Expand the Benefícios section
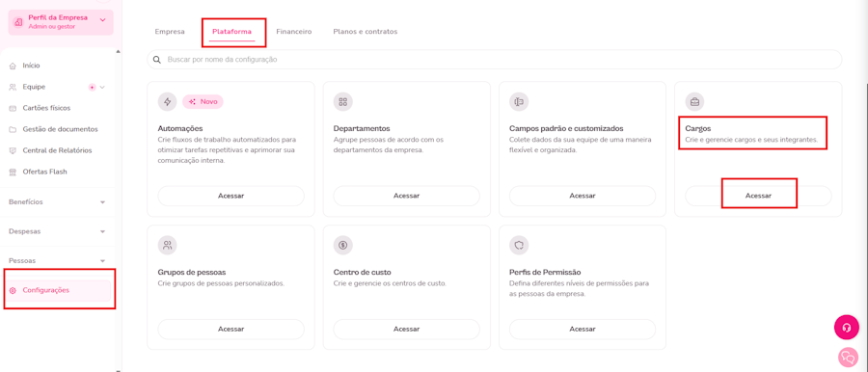Screen dimensions: 868x372 tap(57, 202)
